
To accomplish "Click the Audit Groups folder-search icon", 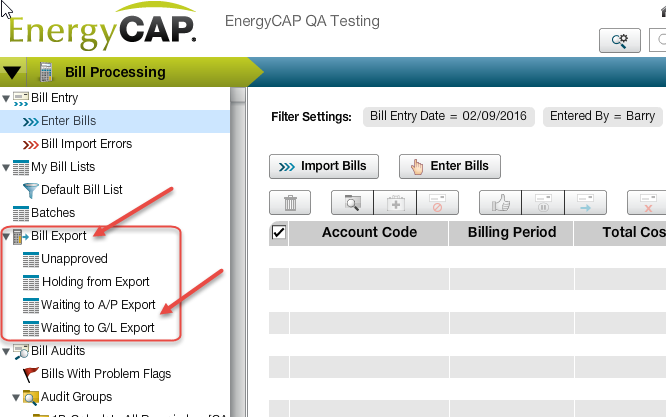I will click(31, 397).
